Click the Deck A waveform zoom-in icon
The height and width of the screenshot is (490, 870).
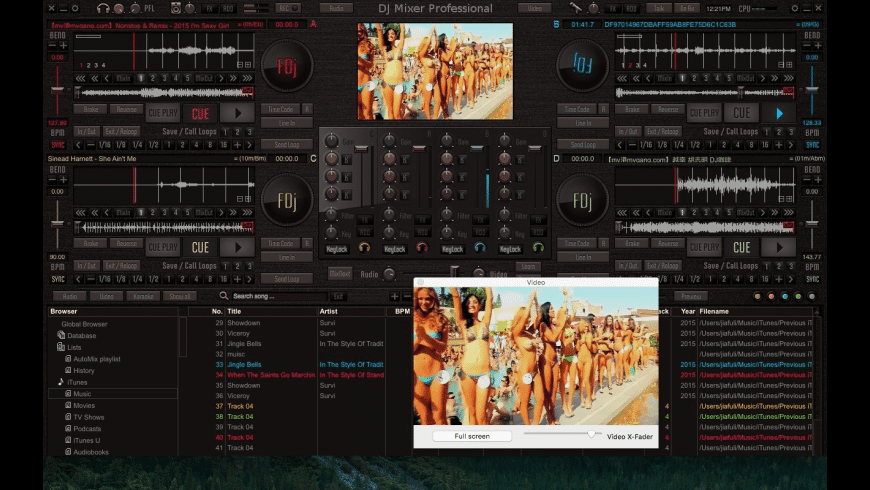click(247, 65)
